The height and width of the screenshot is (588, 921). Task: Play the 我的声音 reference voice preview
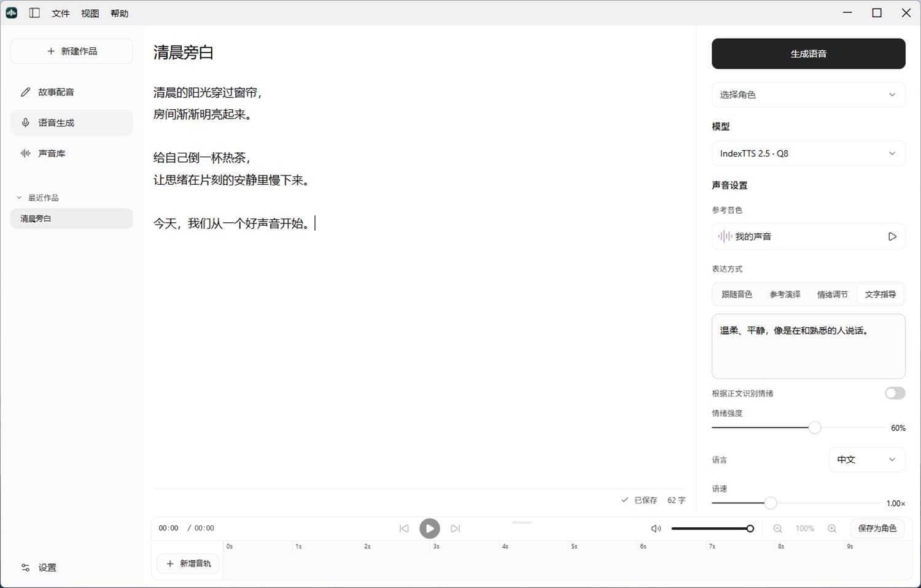(x=892, y=236)
